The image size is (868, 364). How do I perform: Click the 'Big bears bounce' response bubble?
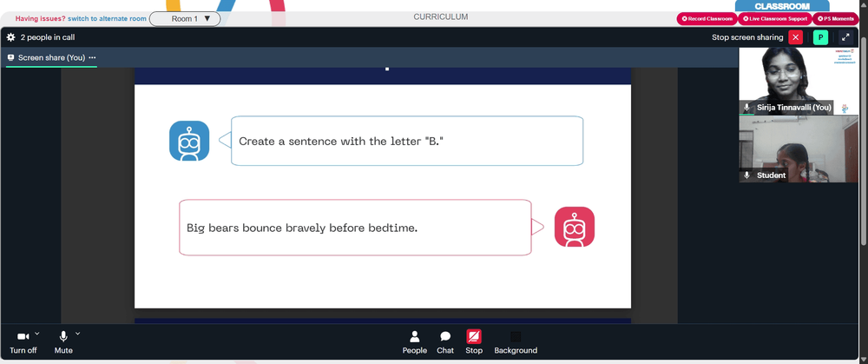(x=355, y=227)
